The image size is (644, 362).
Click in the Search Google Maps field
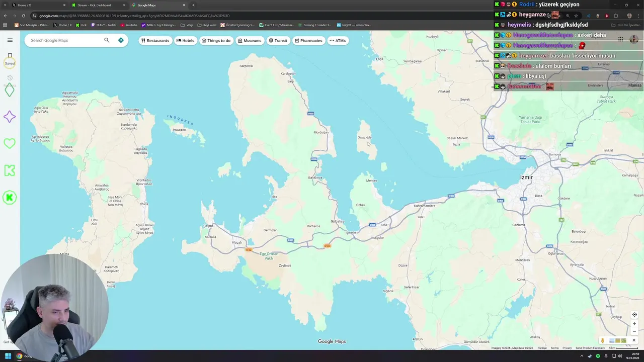tap(65, 40)
